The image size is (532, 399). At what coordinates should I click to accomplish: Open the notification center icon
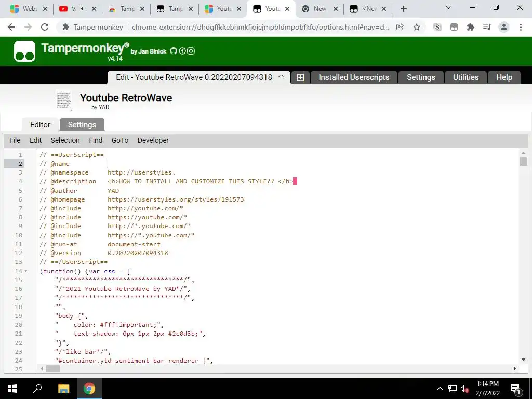(x=515, y=389)
